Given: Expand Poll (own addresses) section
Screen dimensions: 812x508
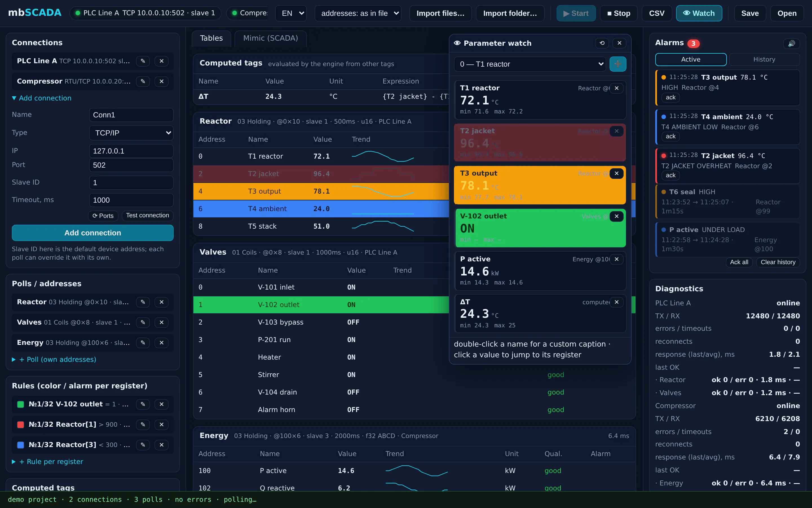Looking at the screenshot, I should pos(54,360).
